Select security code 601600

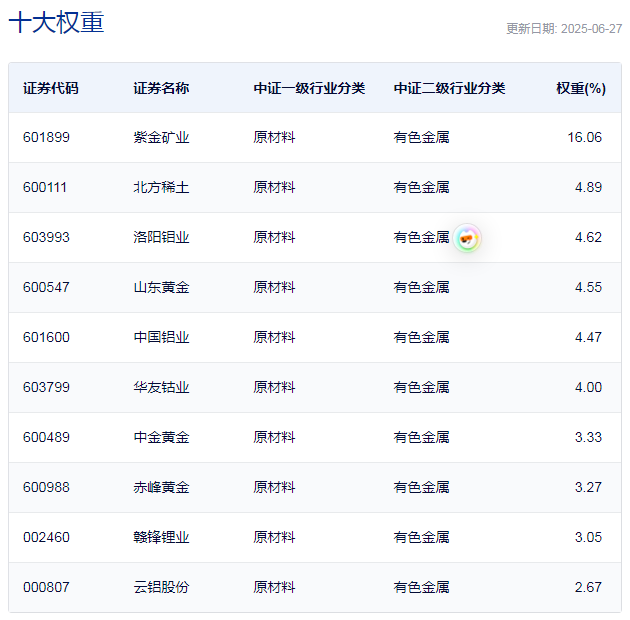[x=46, y=337]
